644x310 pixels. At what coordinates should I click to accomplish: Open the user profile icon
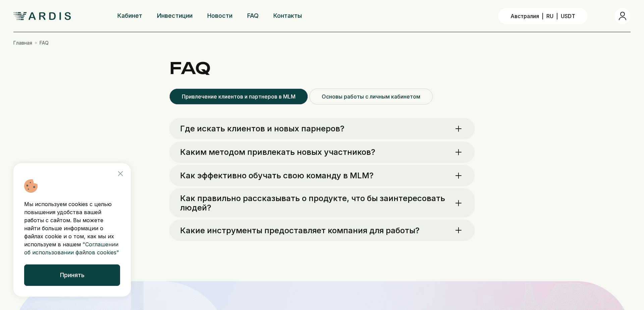pyautogui.click(x=622, y=16)
